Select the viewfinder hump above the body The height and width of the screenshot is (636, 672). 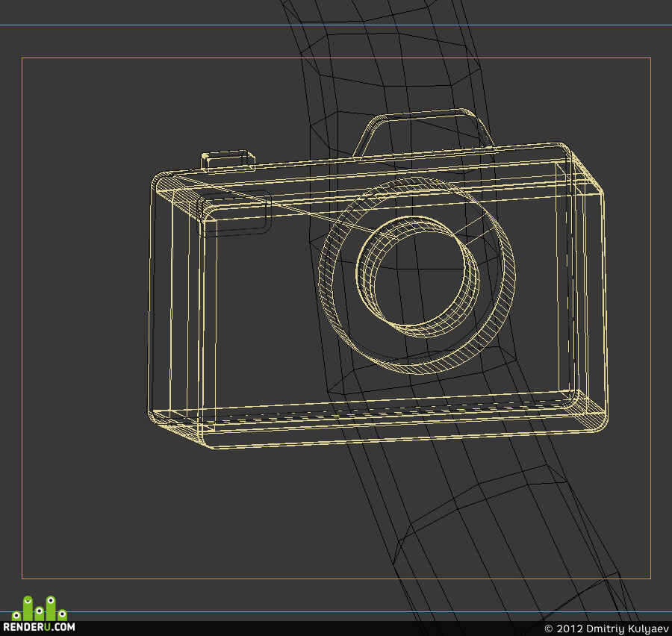click(423, 131)
